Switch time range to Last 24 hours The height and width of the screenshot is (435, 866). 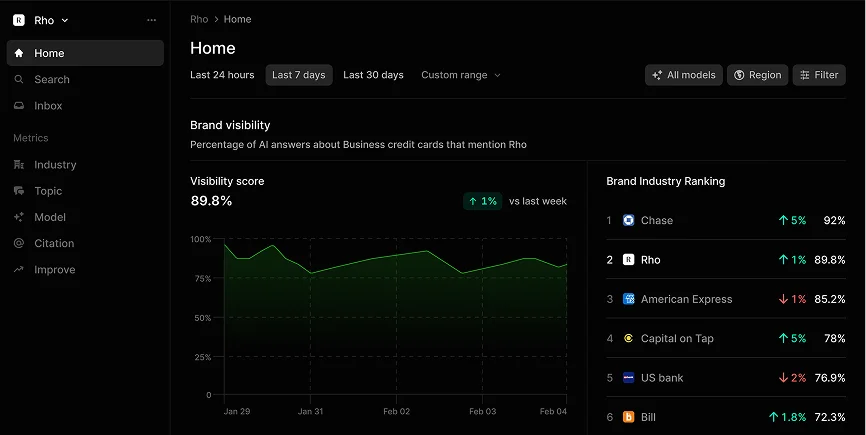[x=222, y=75]
